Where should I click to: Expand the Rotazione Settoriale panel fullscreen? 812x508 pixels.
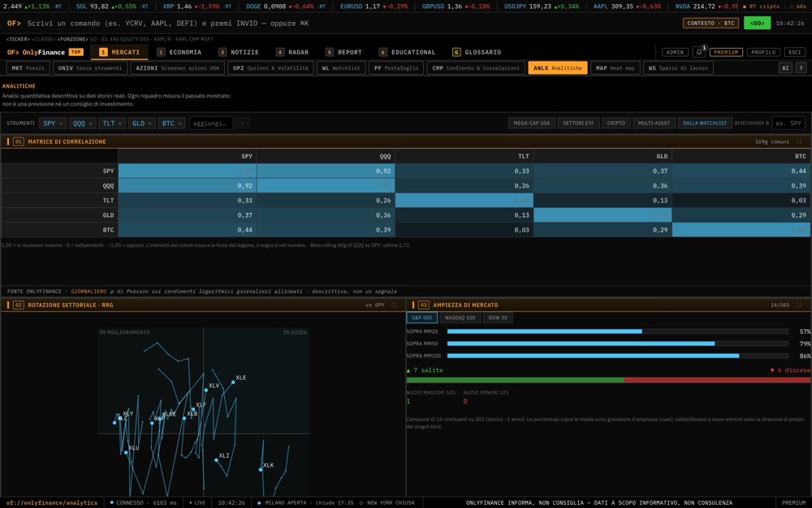pos(394,305)
